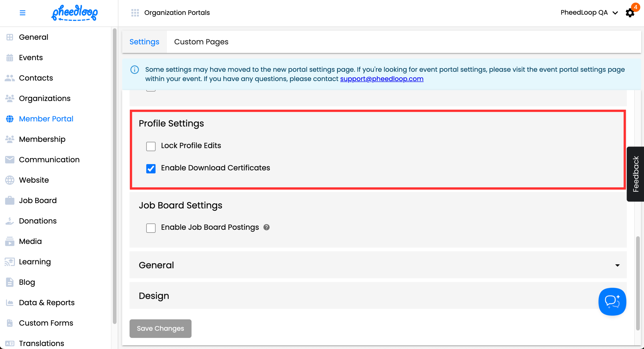Image resolution: width=644 pixels, height=349 pixels.
Task: Click the Events calendar icon
Action: tap(10, 57)
